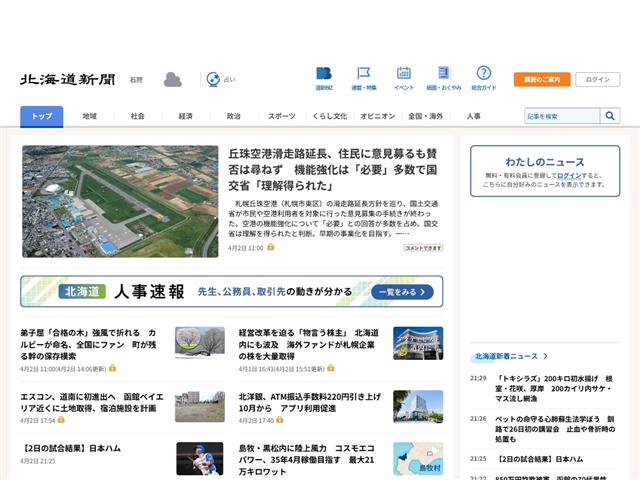The width and height of the screenshot is (640, 480).
Task: Select the くらし文化 menu item
Action: 330,116
